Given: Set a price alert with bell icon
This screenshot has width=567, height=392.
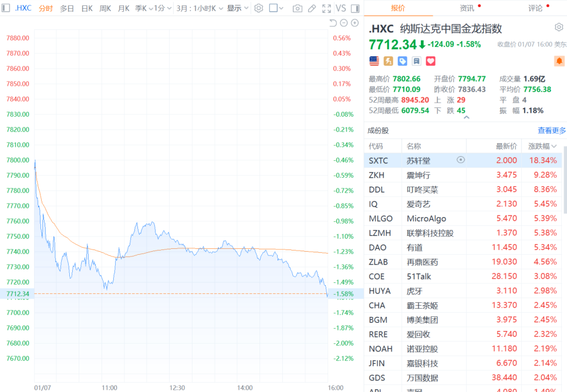Looking at the screenshot, I should (x=559, y=61).
